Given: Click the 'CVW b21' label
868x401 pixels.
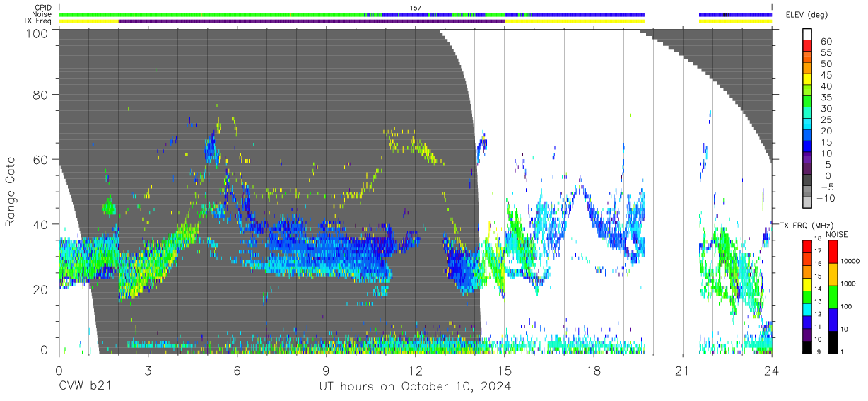Looking at the screenshot, I should tap(85, 386).
